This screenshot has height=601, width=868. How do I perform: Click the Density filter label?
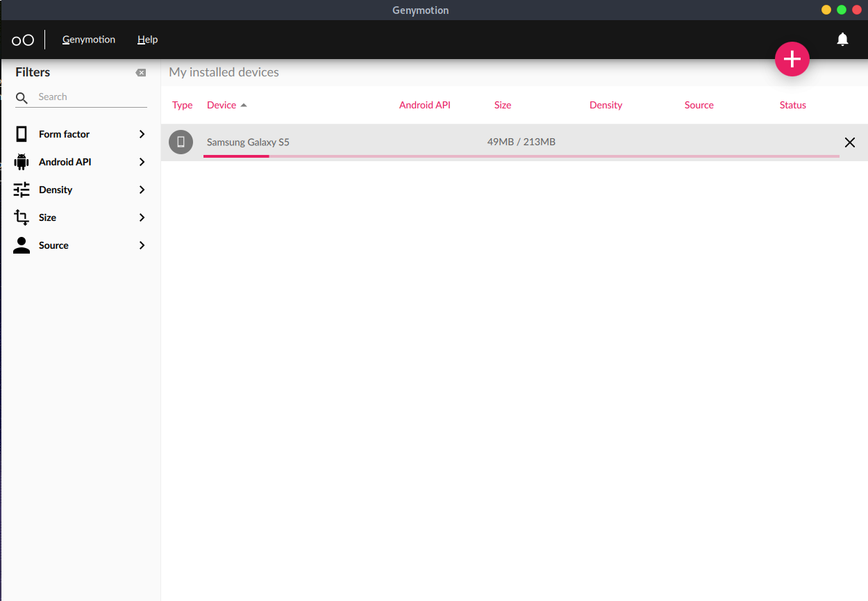click(56, 190)
